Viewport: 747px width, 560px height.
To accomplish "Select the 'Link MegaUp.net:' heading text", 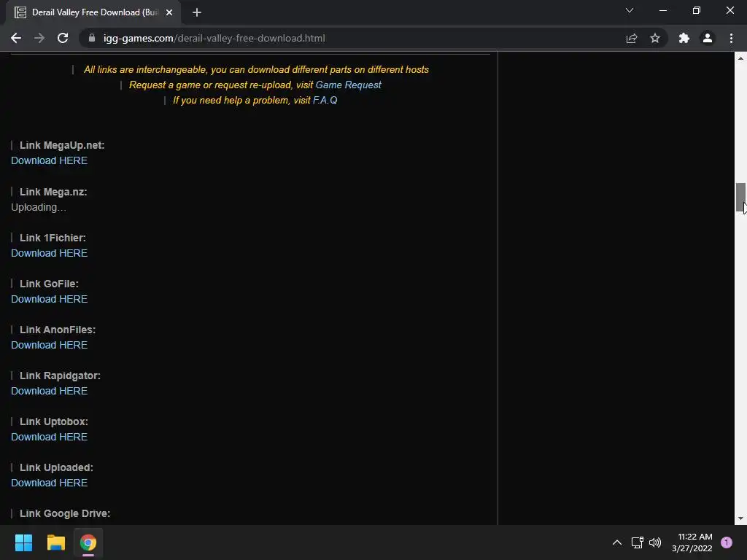I will pyautogui.click(x=62, y=145).
